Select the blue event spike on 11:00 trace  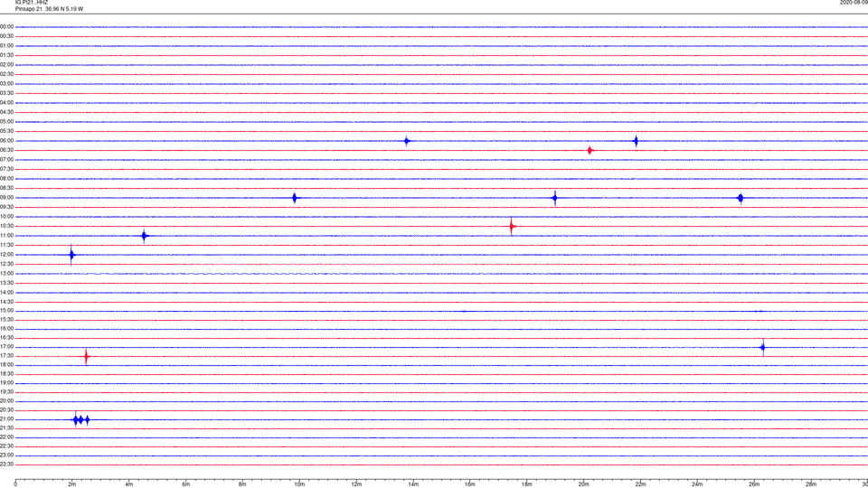click(x=144, y=236)
